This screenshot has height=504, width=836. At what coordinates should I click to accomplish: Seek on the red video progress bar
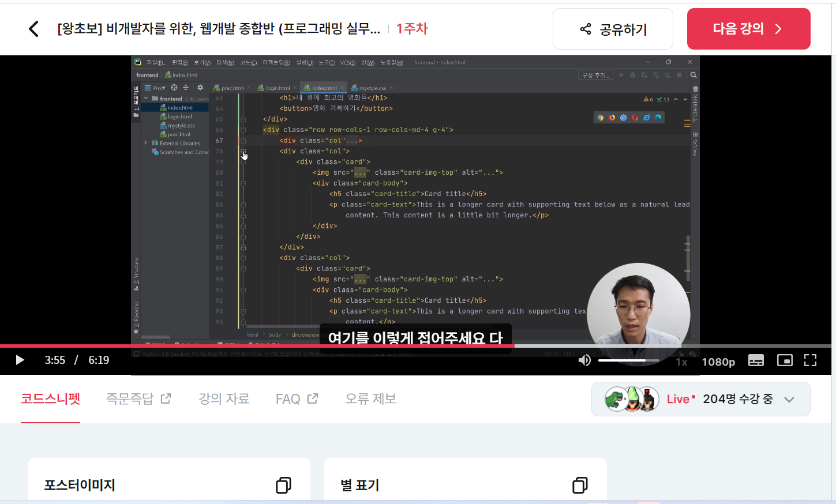[415, 346]
